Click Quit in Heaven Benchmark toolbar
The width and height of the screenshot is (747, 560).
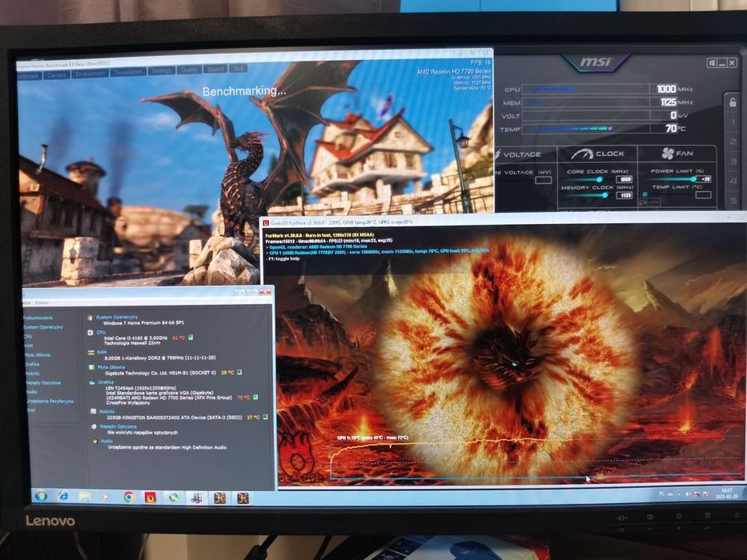point(238,69)
